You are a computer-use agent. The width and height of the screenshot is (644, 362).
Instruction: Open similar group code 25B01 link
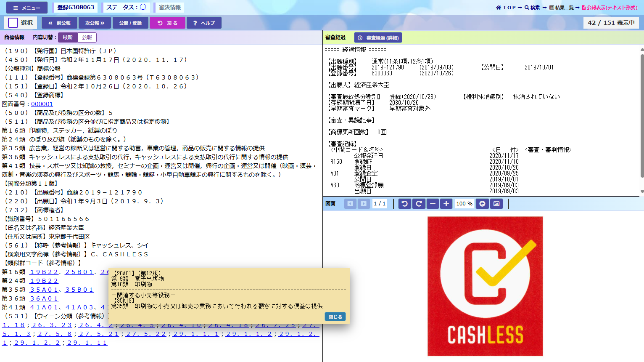pos(79,272)
